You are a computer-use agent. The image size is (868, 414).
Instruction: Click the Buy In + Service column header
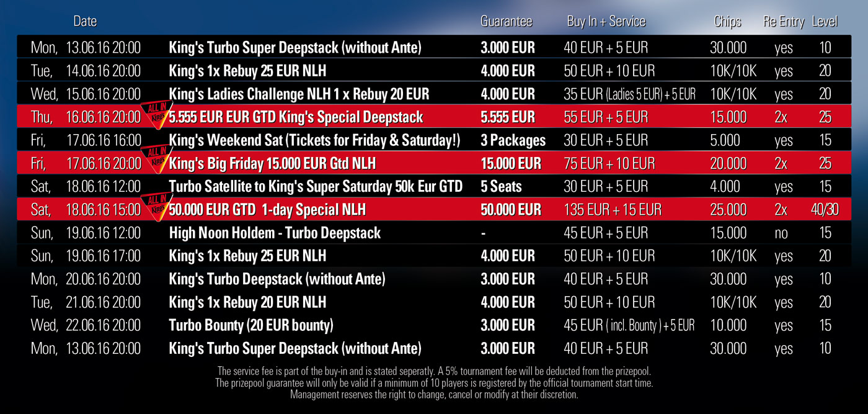click(606, 21)
